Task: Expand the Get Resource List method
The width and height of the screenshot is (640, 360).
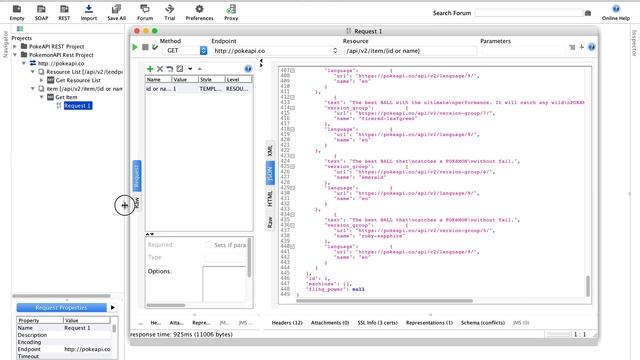Action: pyautogui.click(x=41, y=80)
